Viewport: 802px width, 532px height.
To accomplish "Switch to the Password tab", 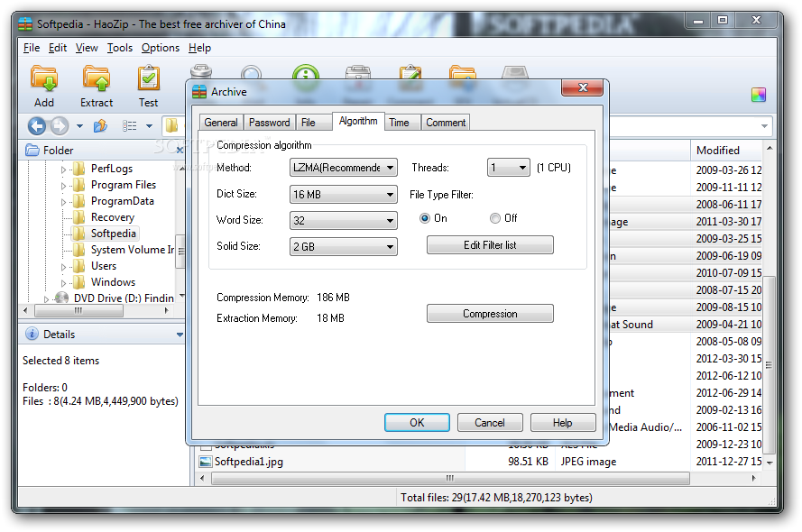I will click(x=269, y=123).
